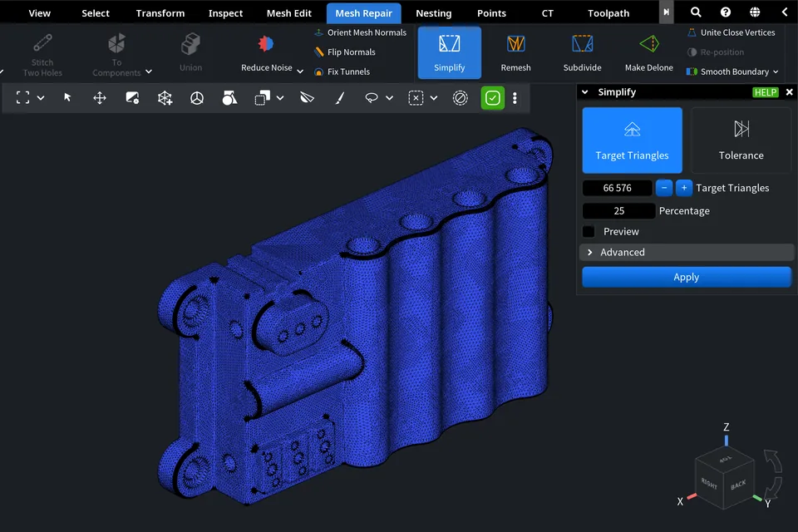Viewport: 798px width, 532px height.
Task: Click the circular three-sector icon
Action: 197,97
